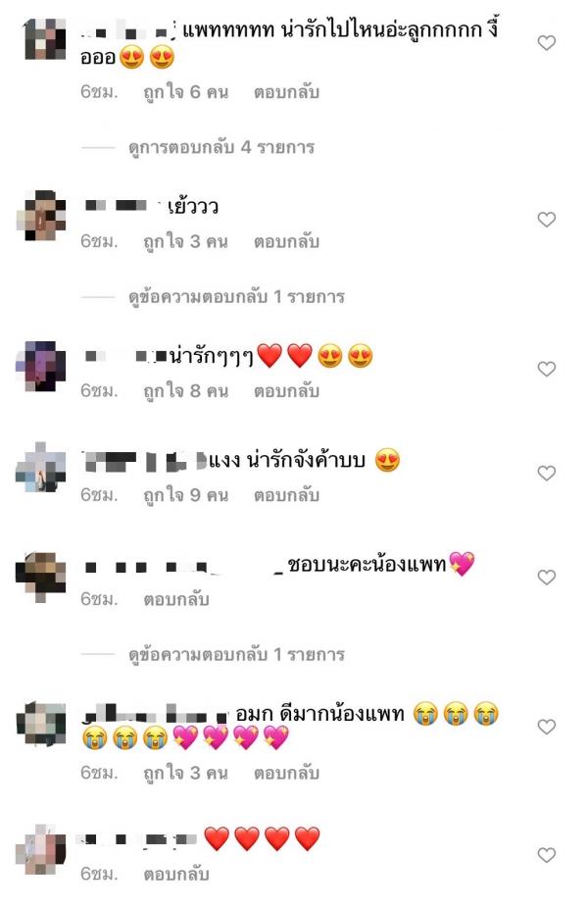Like the last comment with four red hearts
This screenshot has width=588, height=909.
pos(546,855)
